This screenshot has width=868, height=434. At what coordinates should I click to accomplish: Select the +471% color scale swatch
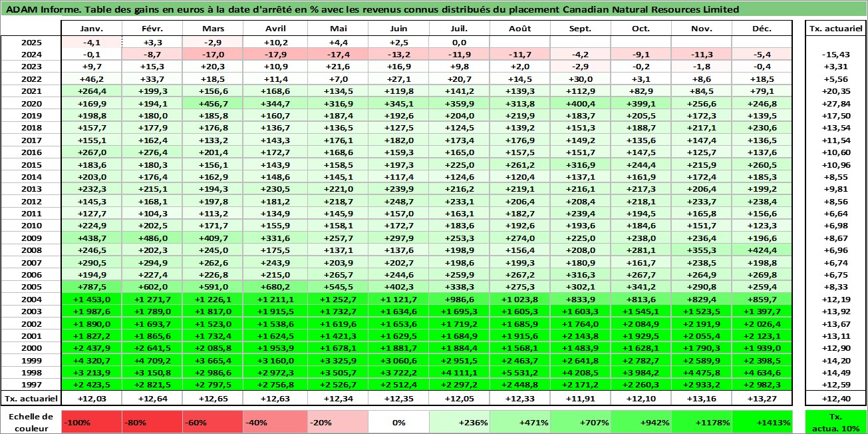tap(520, 422)
